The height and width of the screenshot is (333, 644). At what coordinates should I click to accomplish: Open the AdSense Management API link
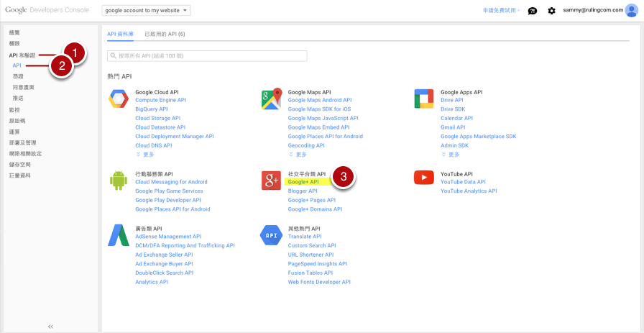point(168,237)
